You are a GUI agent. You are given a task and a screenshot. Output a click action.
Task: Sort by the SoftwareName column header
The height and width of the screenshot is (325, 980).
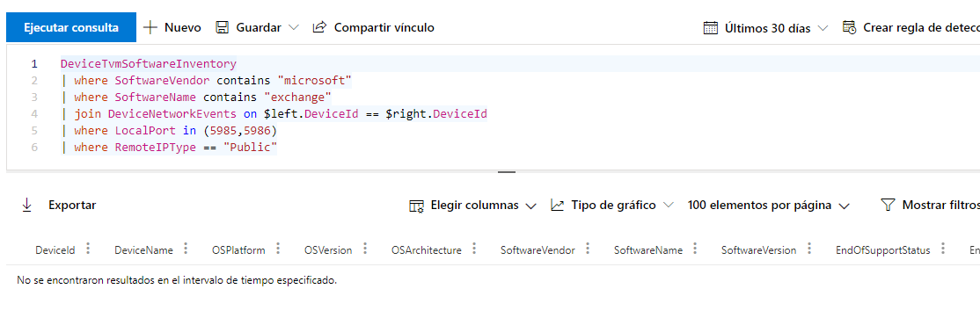point(648,250)
